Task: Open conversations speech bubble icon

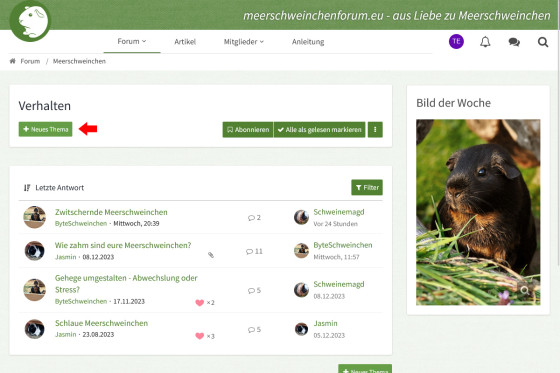Action: pos(514,42)
